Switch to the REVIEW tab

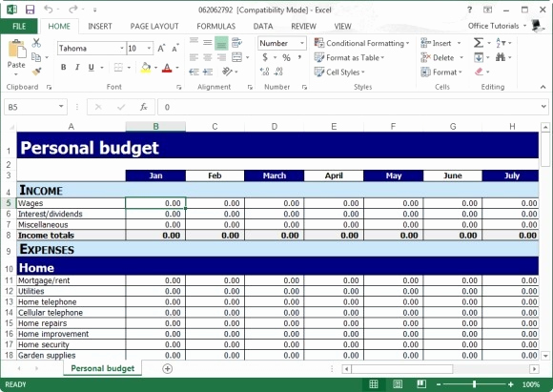[x=303, y=26]
